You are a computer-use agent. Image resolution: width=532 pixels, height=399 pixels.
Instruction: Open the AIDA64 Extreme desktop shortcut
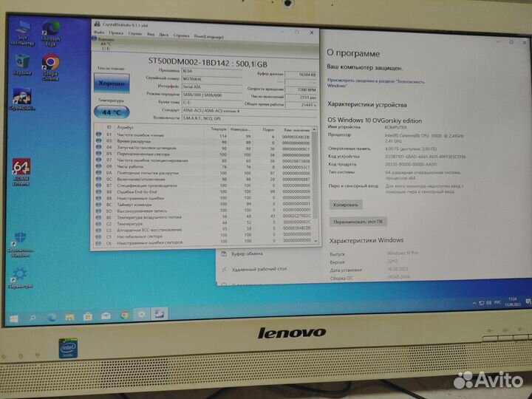[21, 172]
